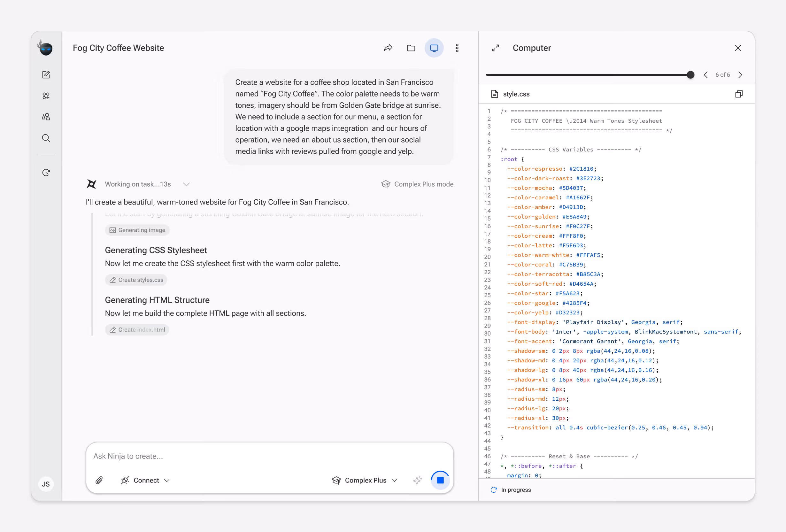The width and height of the screenshot is (786, 532).
Task: Click the search icon in sidebar
Action: 46,138
